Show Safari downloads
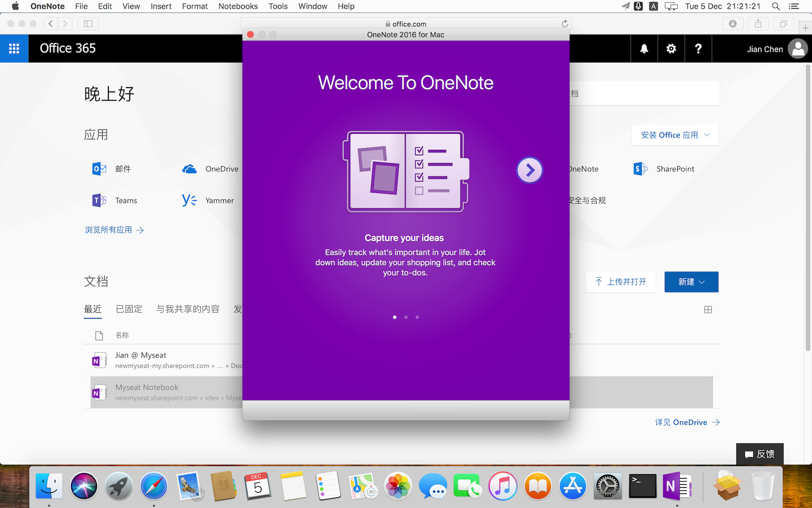 [x=732, y=24]
